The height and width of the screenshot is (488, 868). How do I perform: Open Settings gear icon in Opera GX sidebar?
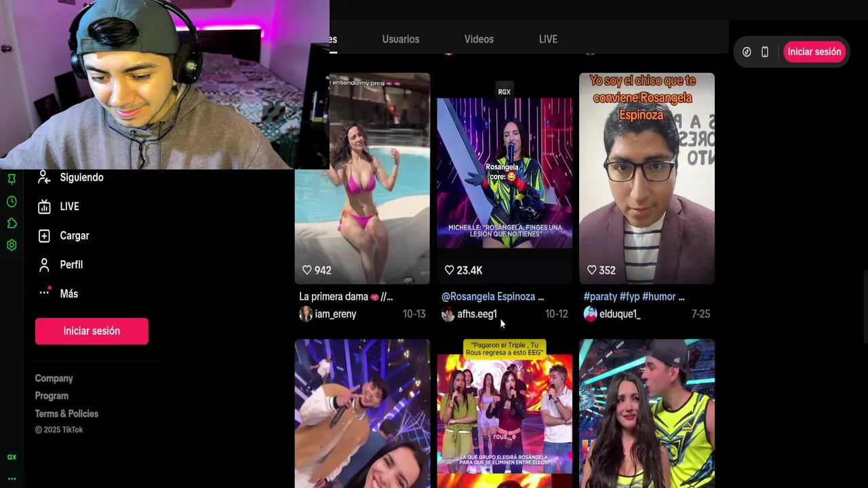tap(12, 245)
